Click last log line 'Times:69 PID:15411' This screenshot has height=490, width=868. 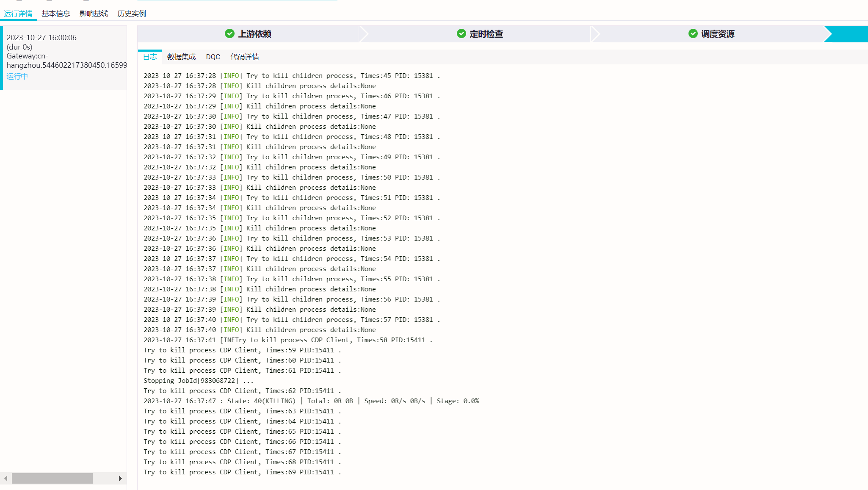point(242,472)
